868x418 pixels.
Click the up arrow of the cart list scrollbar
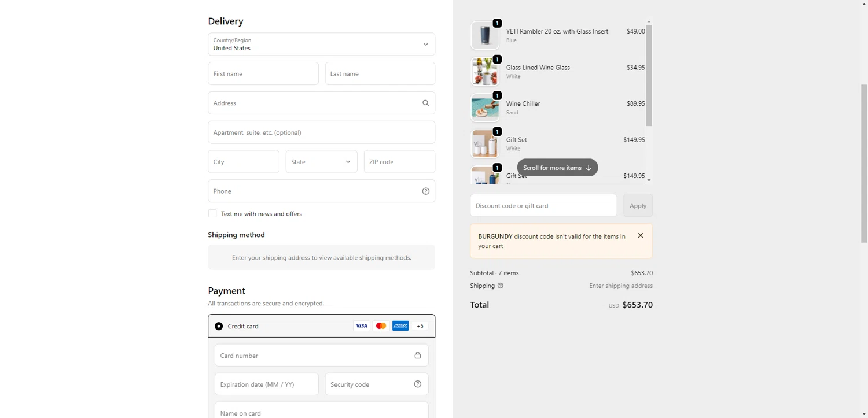(649, 21)
